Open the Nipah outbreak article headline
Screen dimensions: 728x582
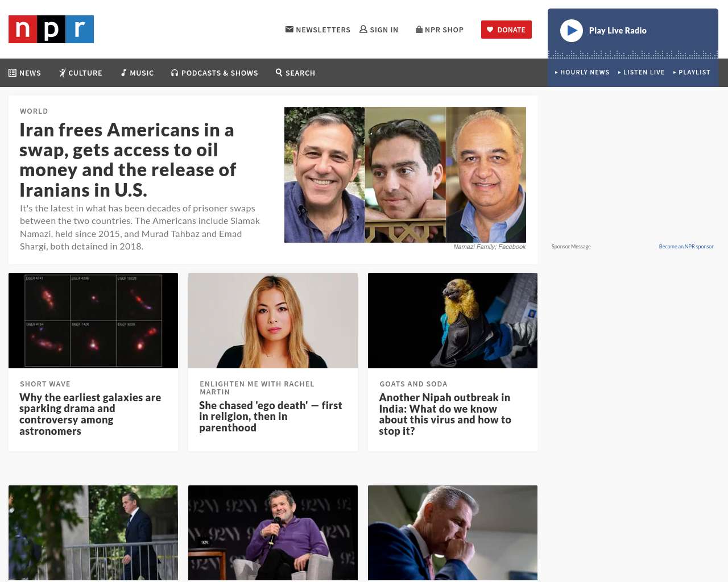click(x=445, y=414)
